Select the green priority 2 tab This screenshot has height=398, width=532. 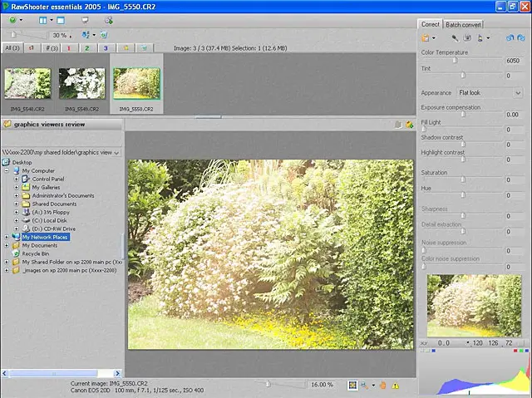pos(87,48)
